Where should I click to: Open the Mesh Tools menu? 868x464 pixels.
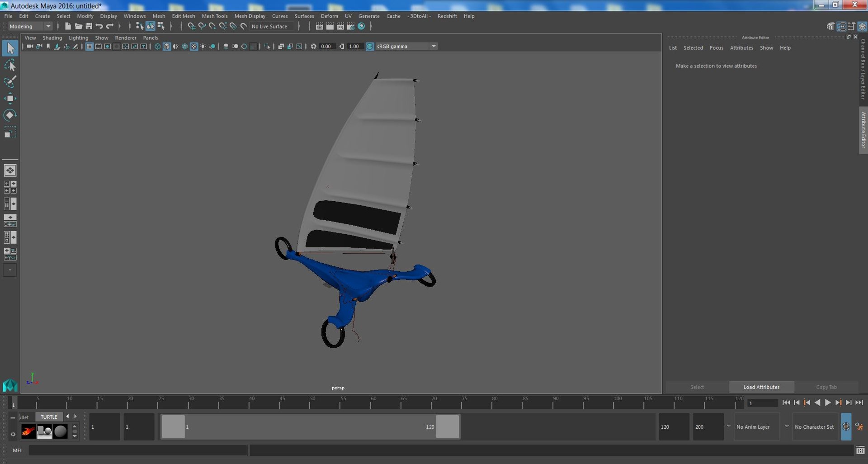click(x=214, y=16)
